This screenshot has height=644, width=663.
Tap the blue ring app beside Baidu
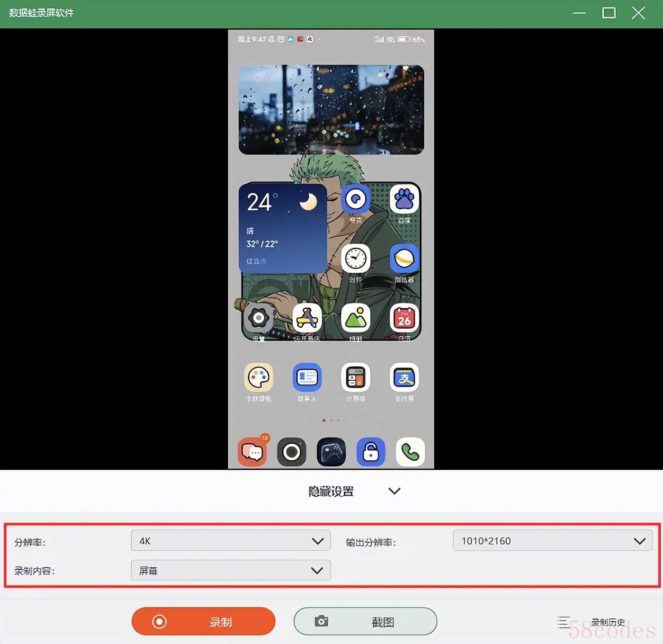click(356, 199)
